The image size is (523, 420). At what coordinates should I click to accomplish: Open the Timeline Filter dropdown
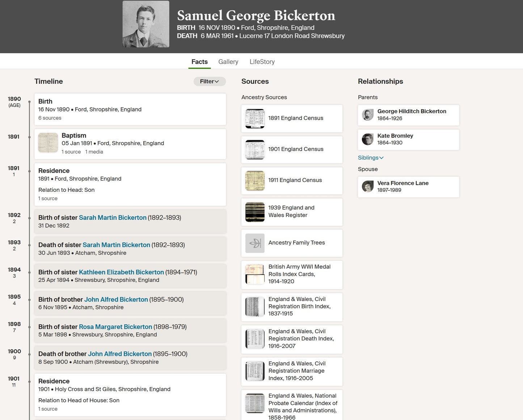[210, 81]
